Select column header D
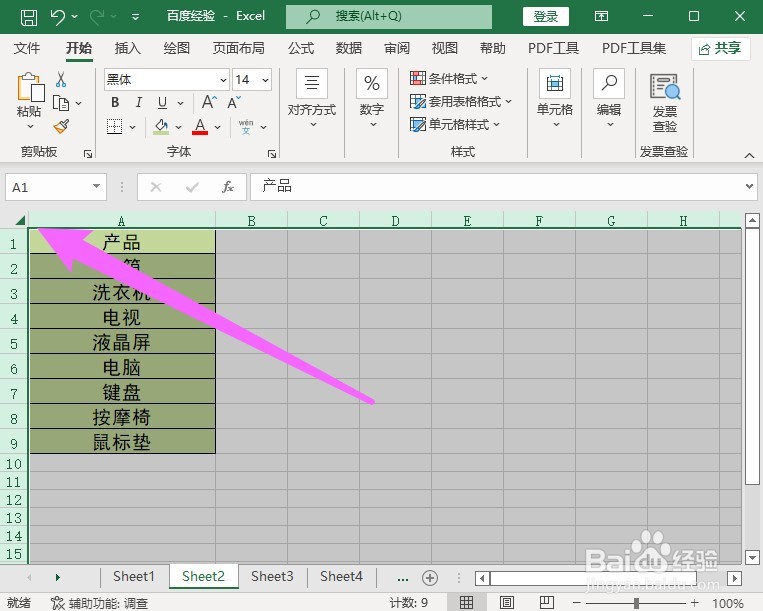Viewport: 763px width, 611px height. pyautogui.click(x=395, y=221)
